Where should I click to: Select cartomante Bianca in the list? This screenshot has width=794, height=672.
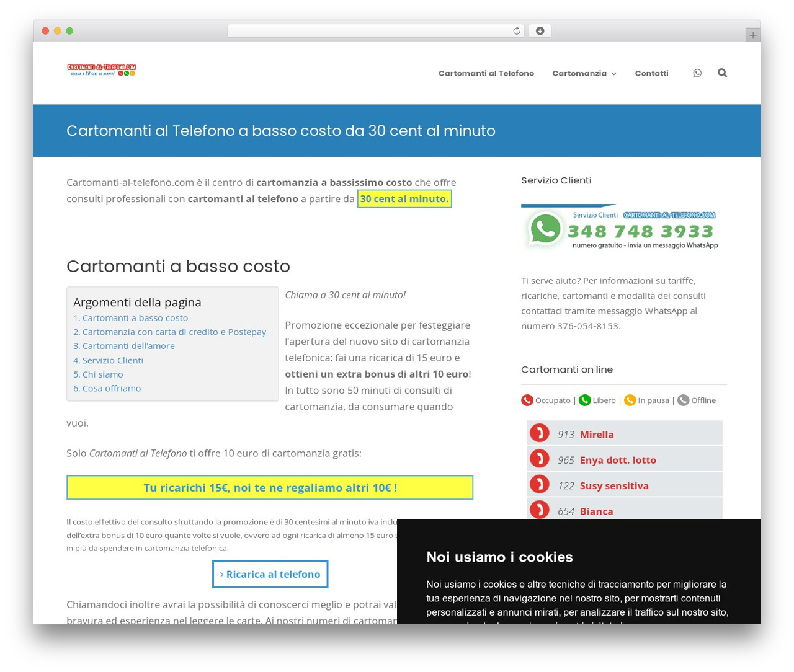(x=596, y=511)
